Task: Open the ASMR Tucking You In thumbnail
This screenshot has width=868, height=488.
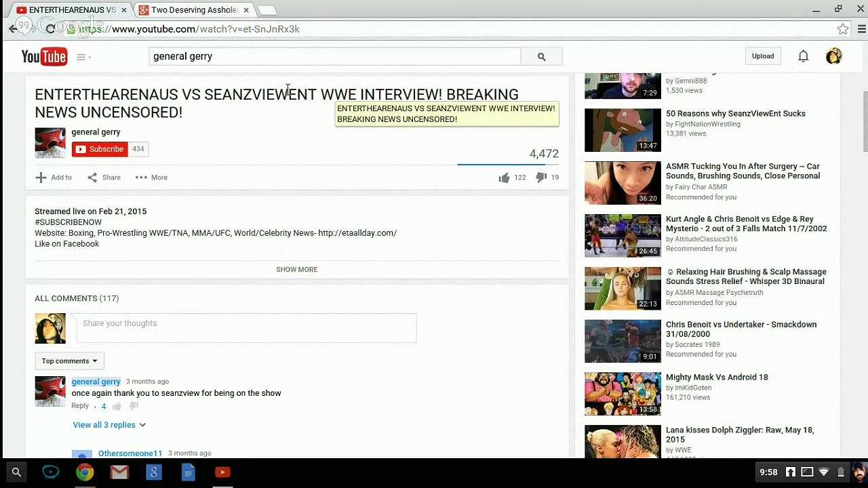Action: 623,183
